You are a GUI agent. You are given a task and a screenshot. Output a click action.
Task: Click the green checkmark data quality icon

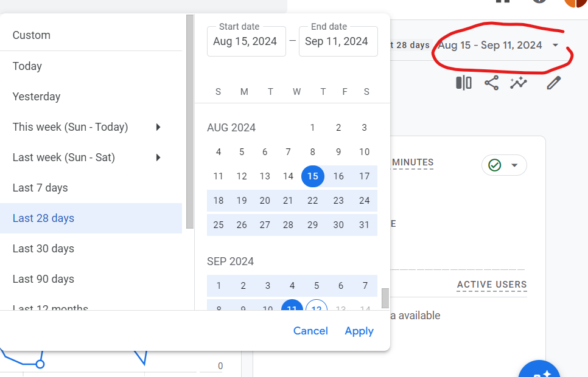click(495, 165)
